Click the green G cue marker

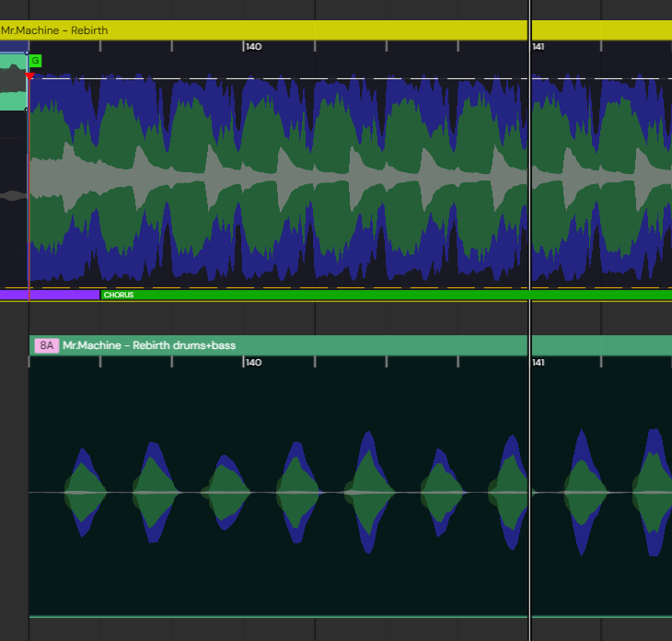pos(35,61)
